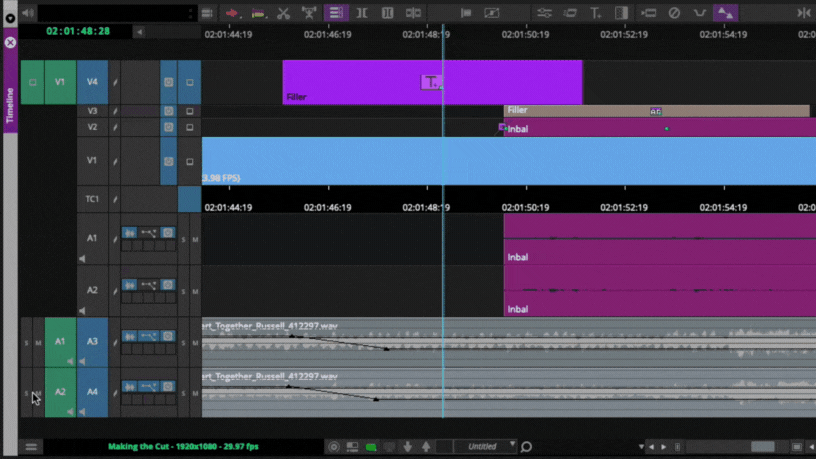The width and height of the screenshot is (816, 459).
Task: Solo record track A1
Action: pyautogui.click(x=183, y=239)
